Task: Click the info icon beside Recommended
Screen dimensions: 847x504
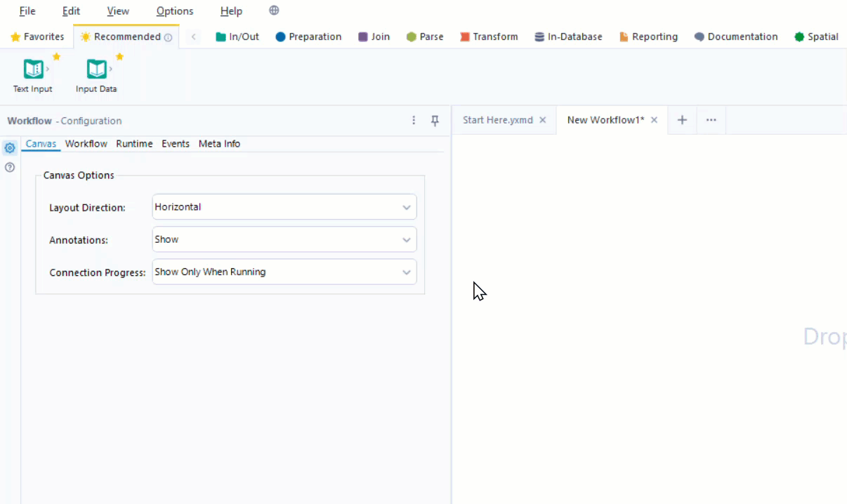Action: coord(168,37)
